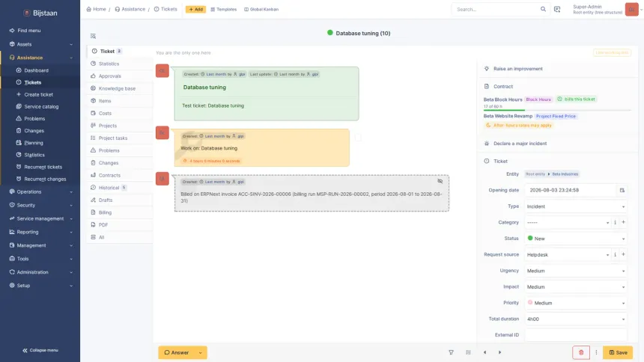Viewport: 644px width, 362px height.
Task: Click the Find menu icon
Action: point(12,31)
